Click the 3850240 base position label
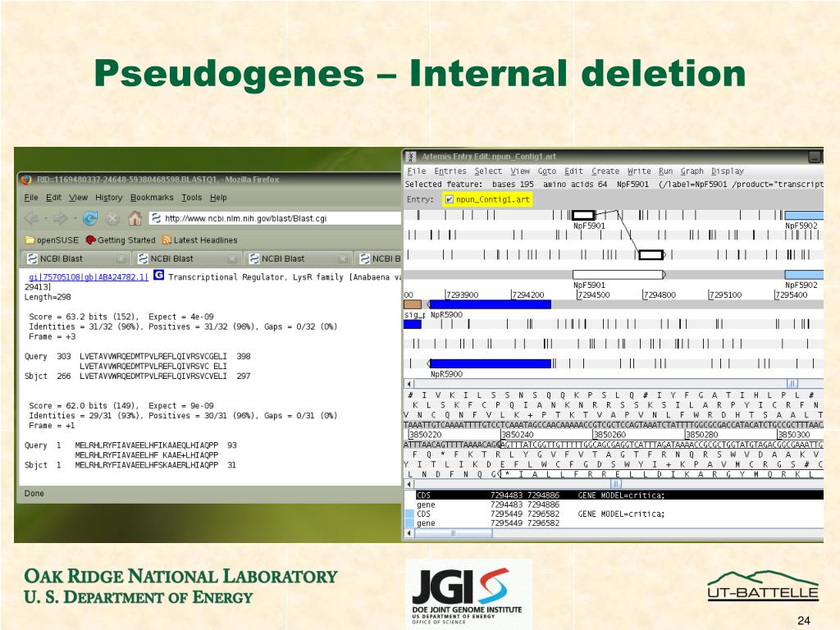The width and height of the screenshot is (840, 630). [518, 435]
